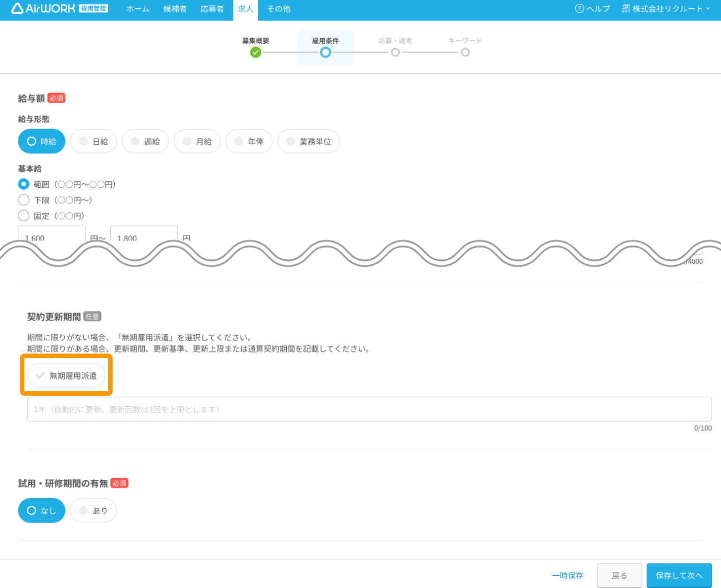Click the 契約更新期間 heading
Image resolution: width=721 pixels, height=588 pixels.
(54, 317)
